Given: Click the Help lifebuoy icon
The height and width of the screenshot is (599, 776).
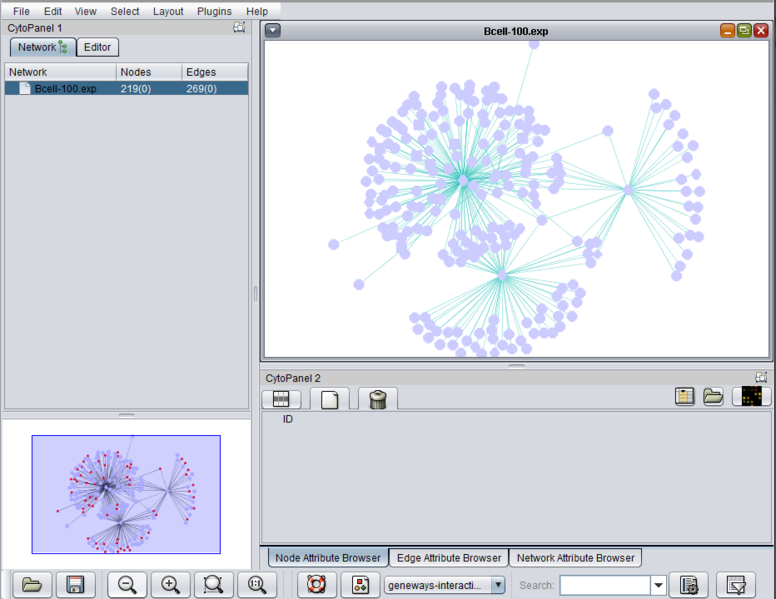Looking at the screenshot, I should click(x=317, y=585).
